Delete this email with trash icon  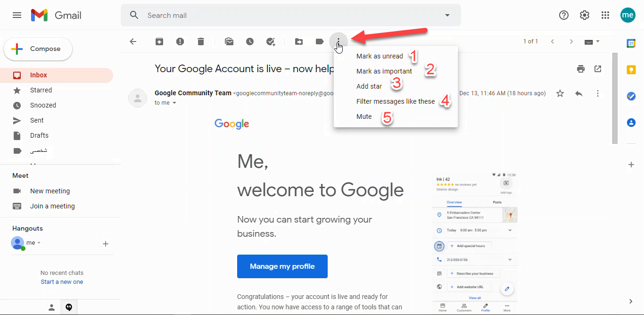[x=201, y=41]
